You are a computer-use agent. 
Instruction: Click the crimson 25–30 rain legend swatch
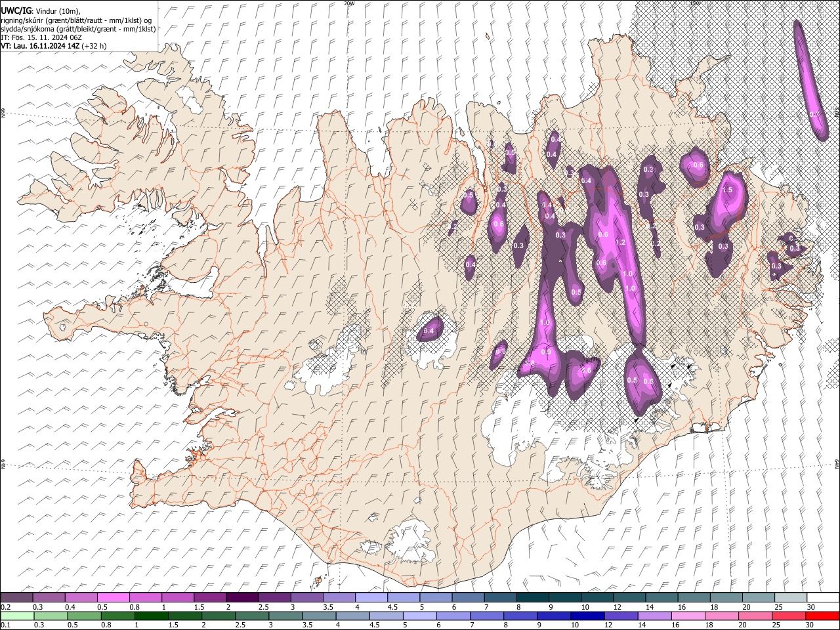(789, 616)
